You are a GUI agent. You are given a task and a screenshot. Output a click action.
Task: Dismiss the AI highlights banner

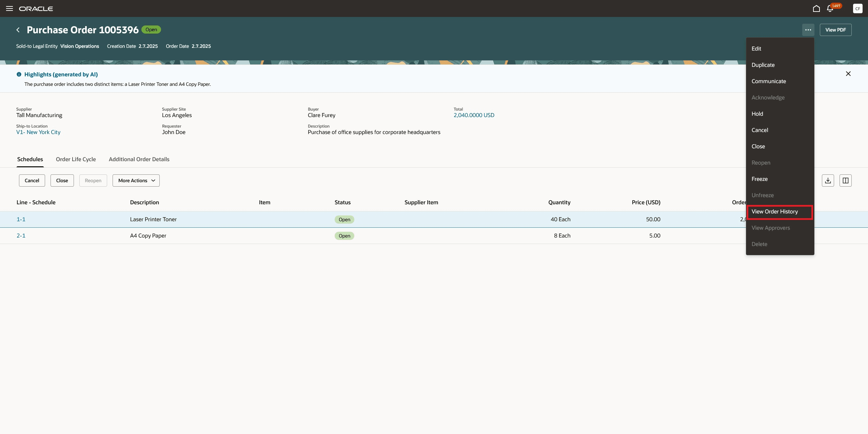tap(848, 73)
